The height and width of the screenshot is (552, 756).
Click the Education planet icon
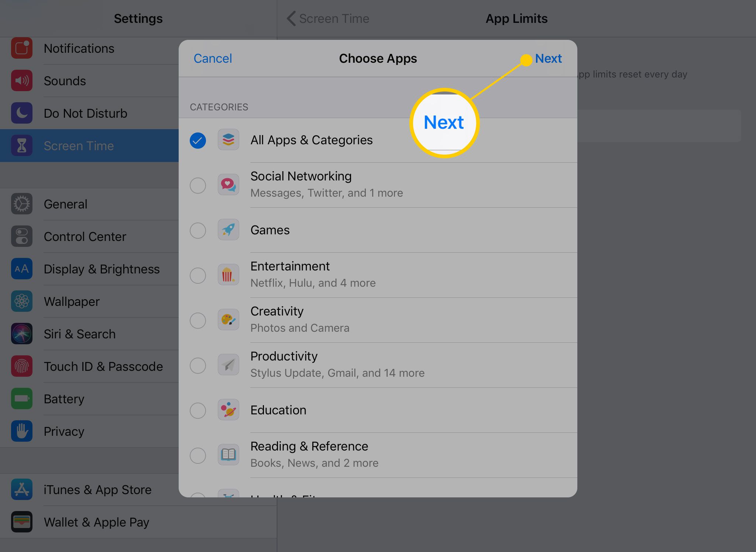228,410
